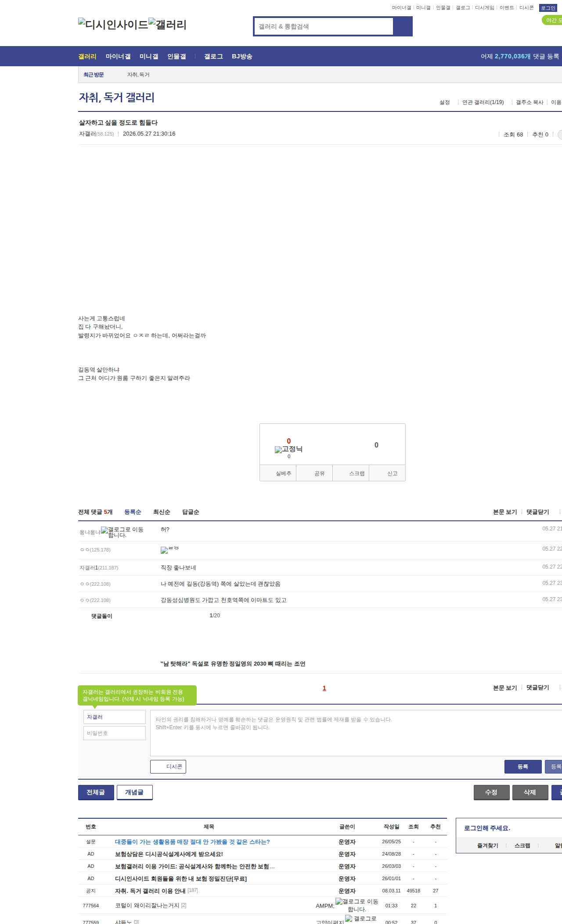Screen dimensions: 562x924
Task: Open 디시게임 link in top bar
Action: click(484, 8)
